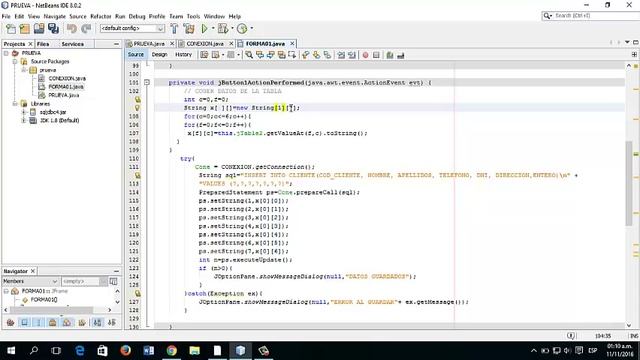
Task: Switch to the CONEXION.java editor tab
Action: 205,44
